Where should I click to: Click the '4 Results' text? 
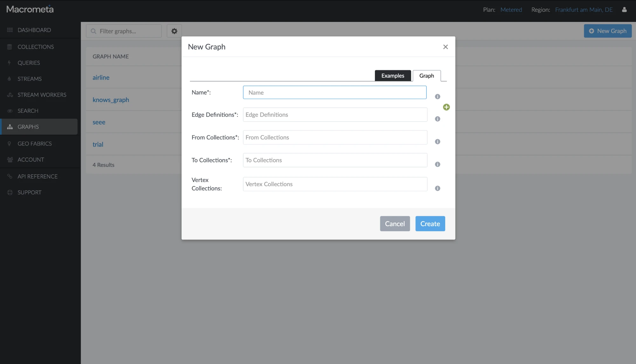click(103, 165)
